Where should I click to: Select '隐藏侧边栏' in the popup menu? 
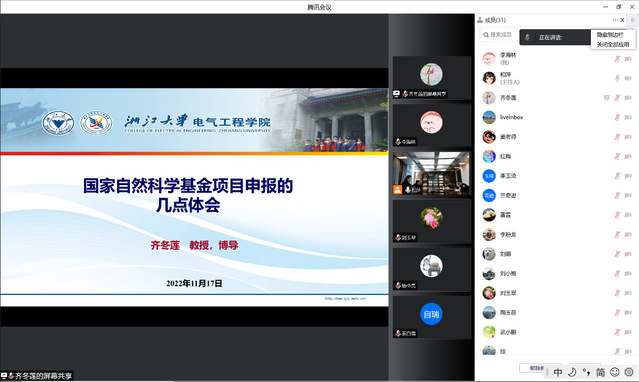point(610,35)
